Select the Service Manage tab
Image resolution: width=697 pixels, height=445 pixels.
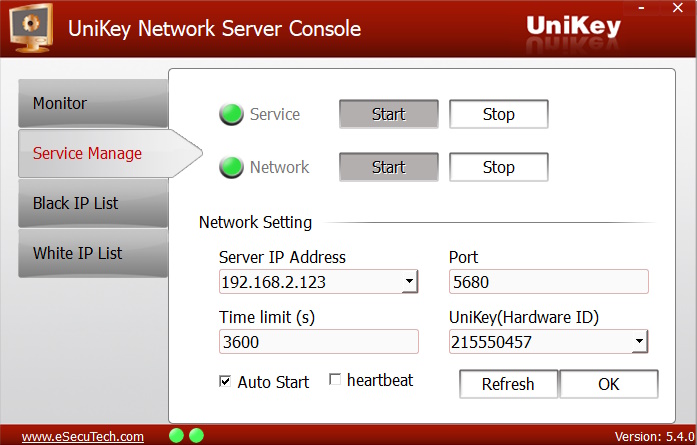[x=110, y=153]
